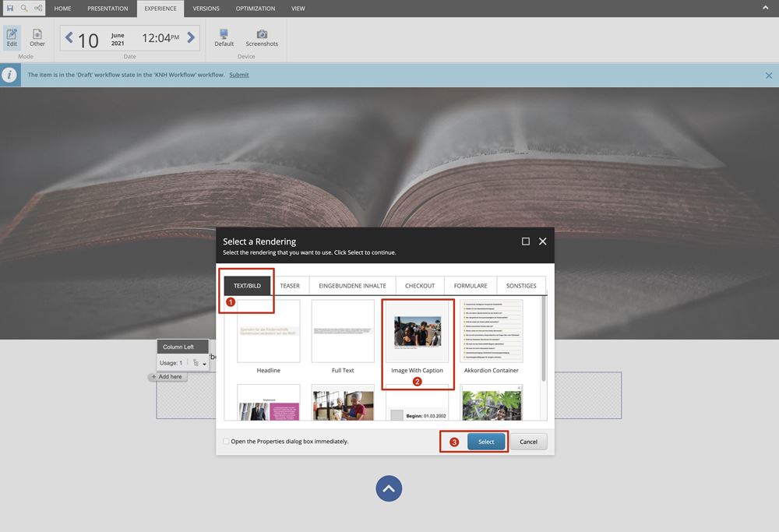This screenshot has width=779, height=532.
Task: Click the Submit workflow link
Action: point(239,75)
